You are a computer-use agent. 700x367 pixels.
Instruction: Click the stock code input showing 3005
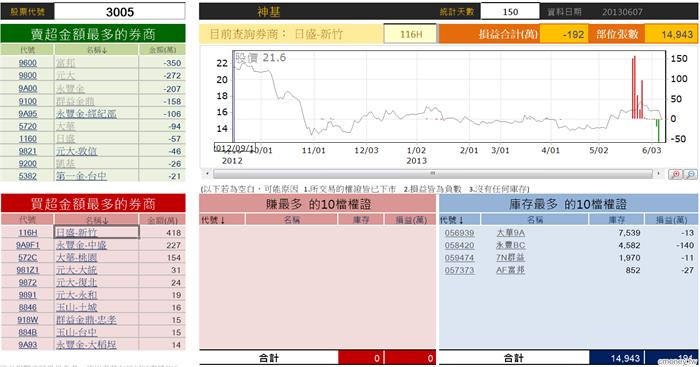pos(120,12)
